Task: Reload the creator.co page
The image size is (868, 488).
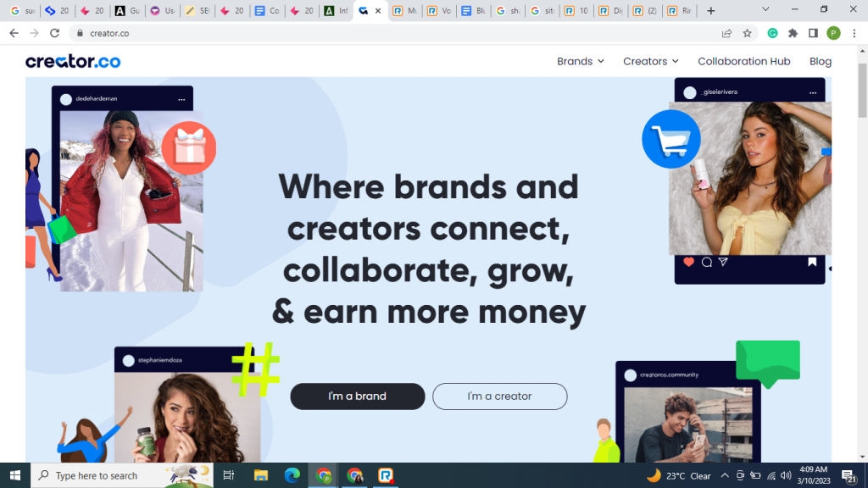Action: (x=54, y=33)
